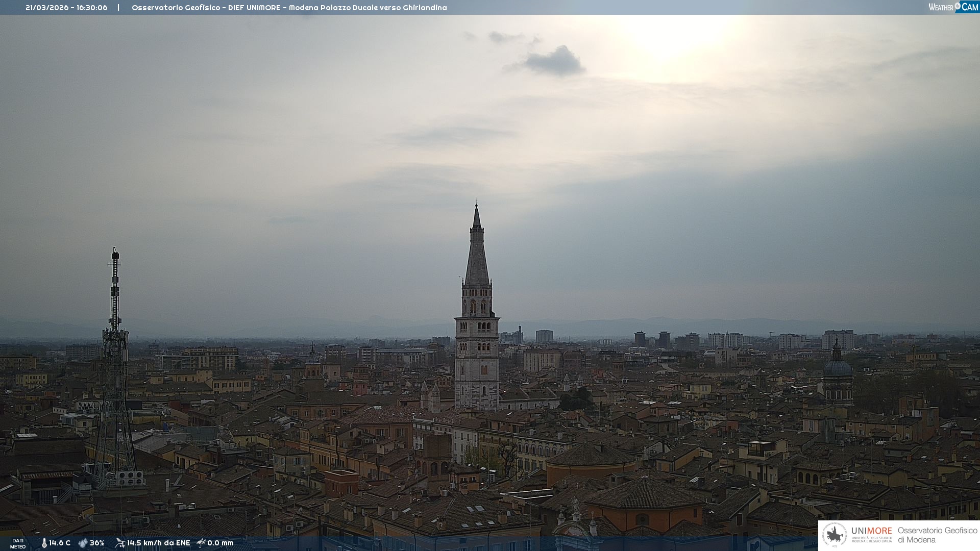Image resolution: width=980 pixels, height=551 pixels.
Task: Click the 14.6 C temperature reading
Action: pyautogui.click(x=60, y=543)
